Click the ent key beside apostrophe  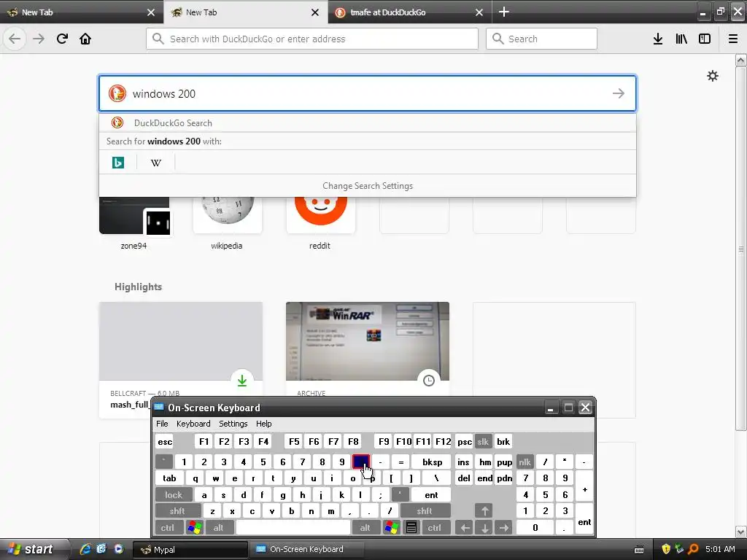(431, 495)
